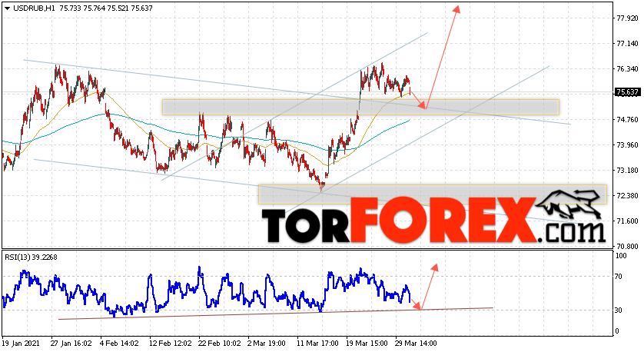Click the RSI scale label 100
The height and width of the screenshot is (352, 644).
tap(622, 256)
